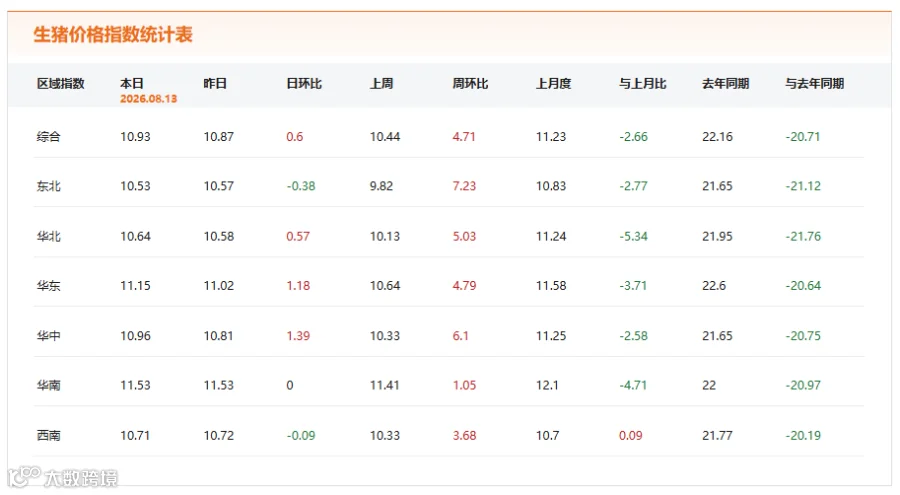Click the 周环比 column header
The height and width of the screenshot is (495, 900).
[x=470, y=84]
